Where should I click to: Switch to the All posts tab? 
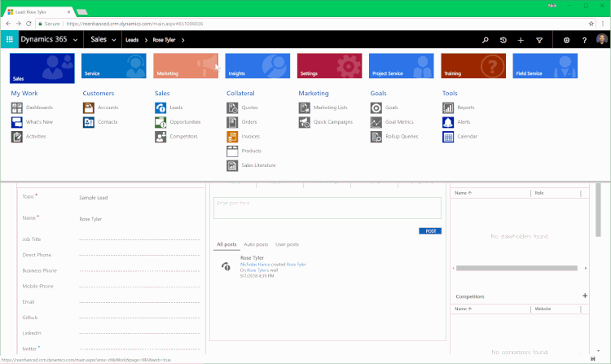226,244
